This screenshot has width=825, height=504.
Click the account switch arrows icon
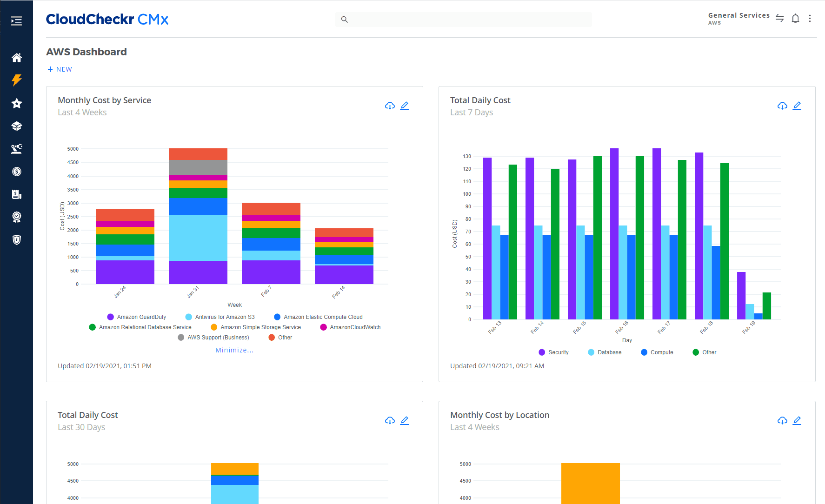coord(780,19)
